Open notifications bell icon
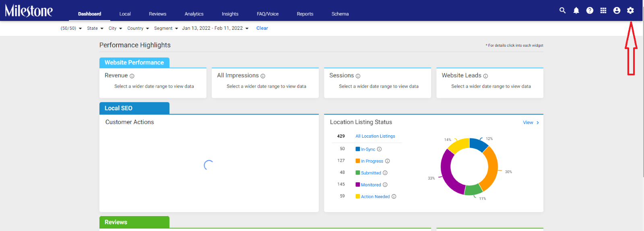The image size is (644, 231). 576,10
